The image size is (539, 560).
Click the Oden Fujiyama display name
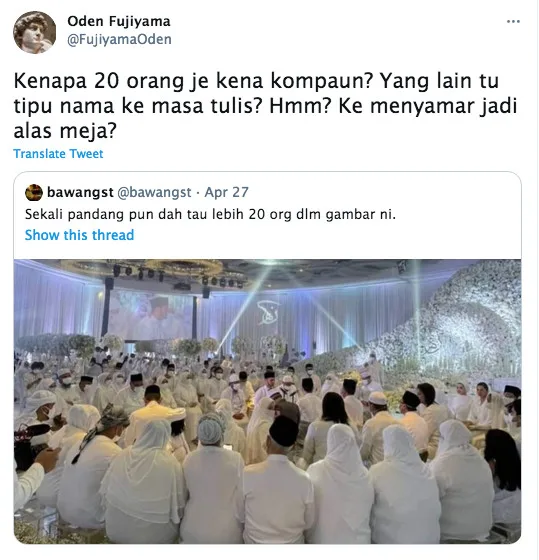click(119, 21)
